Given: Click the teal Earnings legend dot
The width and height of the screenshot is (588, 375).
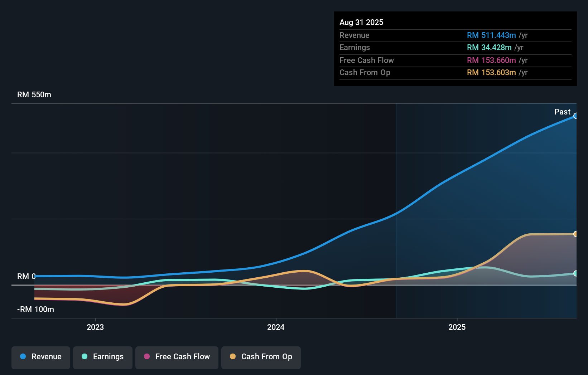Looking at the screenshot, I should [x=85, y=356].
